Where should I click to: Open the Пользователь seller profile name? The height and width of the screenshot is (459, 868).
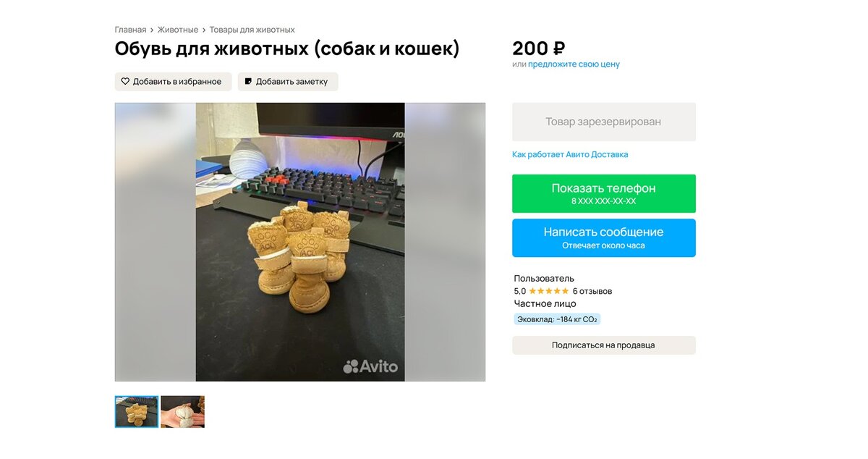[x=544, y=278]
